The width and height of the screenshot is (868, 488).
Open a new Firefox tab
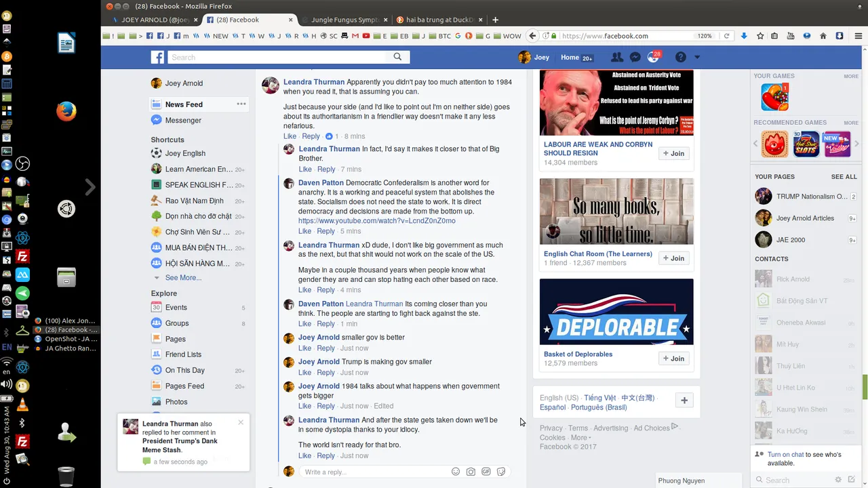point(495,20)
